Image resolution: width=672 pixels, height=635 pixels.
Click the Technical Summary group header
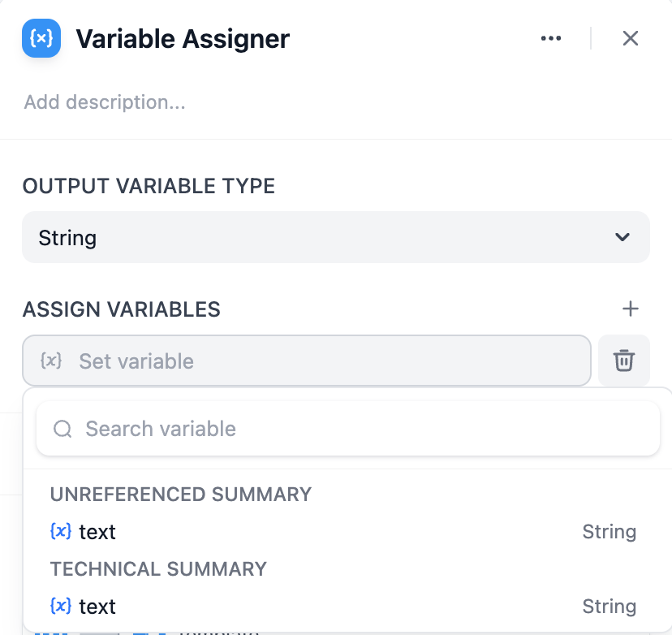(x=158, y=568)
